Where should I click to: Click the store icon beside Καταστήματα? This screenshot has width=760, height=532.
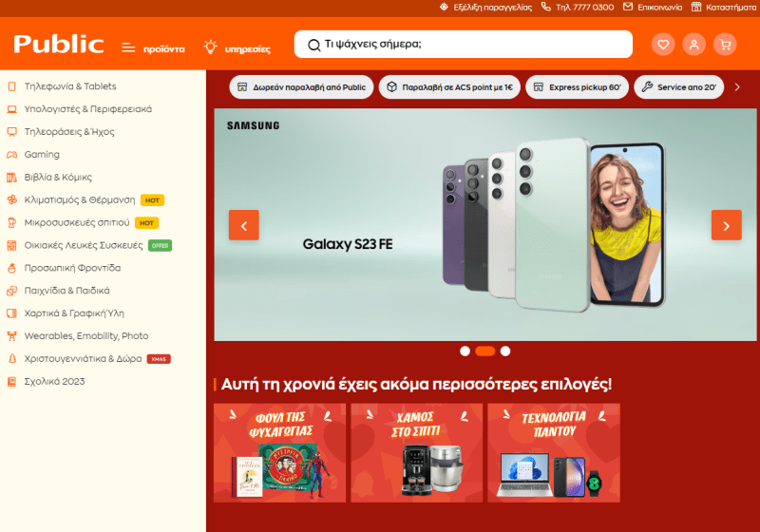(696, 7)
